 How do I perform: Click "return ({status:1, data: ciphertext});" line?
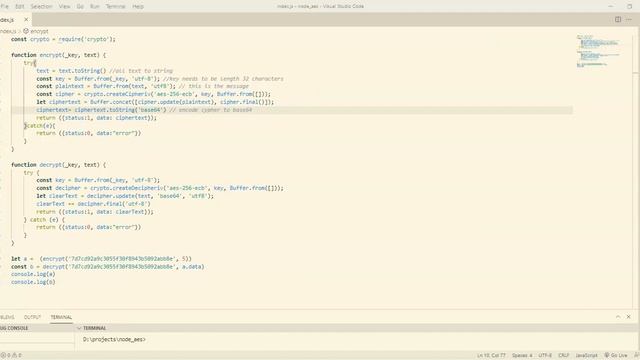coord(96,118)
